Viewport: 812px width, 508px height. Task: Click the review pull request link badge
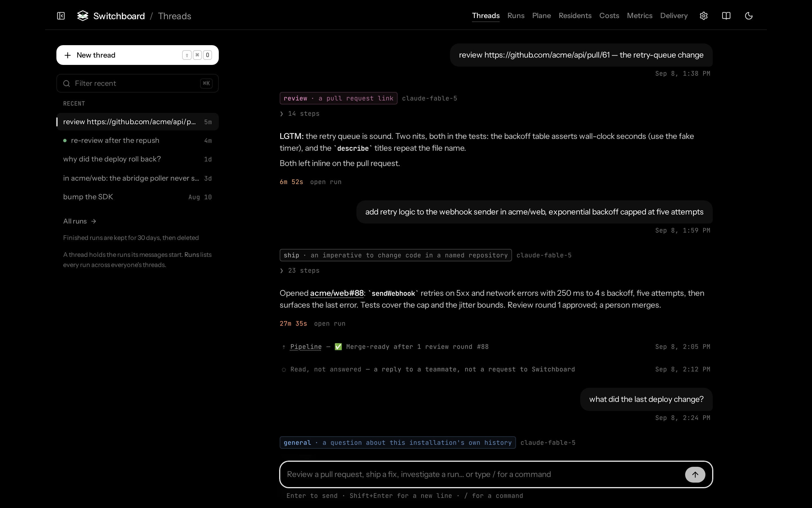pyautogui.click(x=338, y=98)
